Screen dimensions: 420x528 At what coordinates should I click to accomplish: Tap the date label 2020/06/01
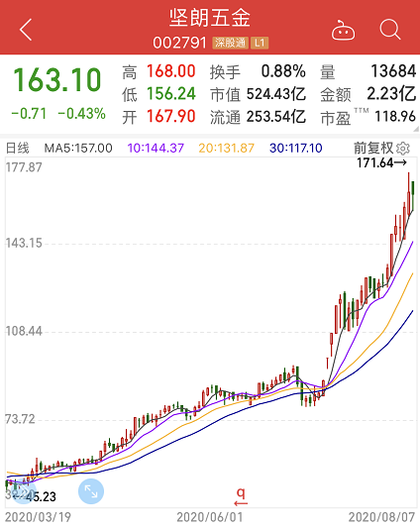click(x=209, y=517)
